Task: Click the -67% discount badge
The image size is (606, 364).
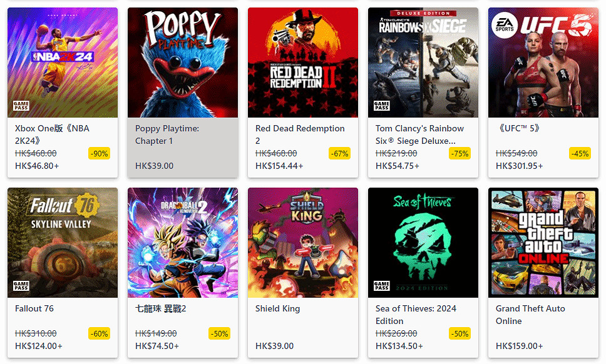Action: coord(339,153)
